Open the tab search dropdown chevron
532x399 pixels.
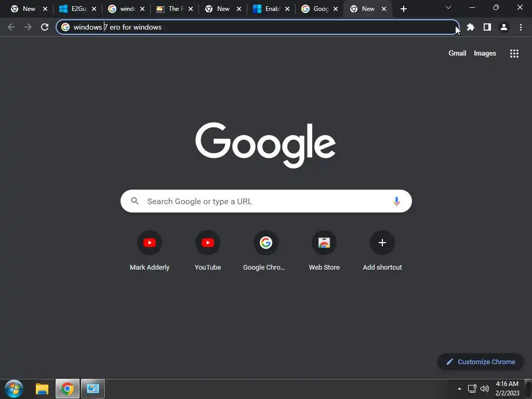tap(448, 7)
